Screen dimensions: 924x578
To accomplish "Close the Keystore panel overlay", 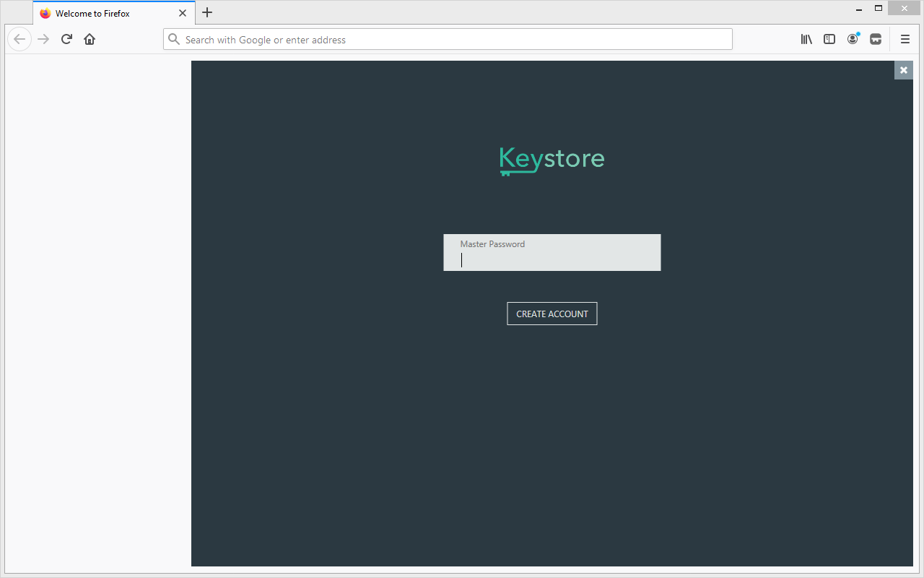I will coord(903,70).
